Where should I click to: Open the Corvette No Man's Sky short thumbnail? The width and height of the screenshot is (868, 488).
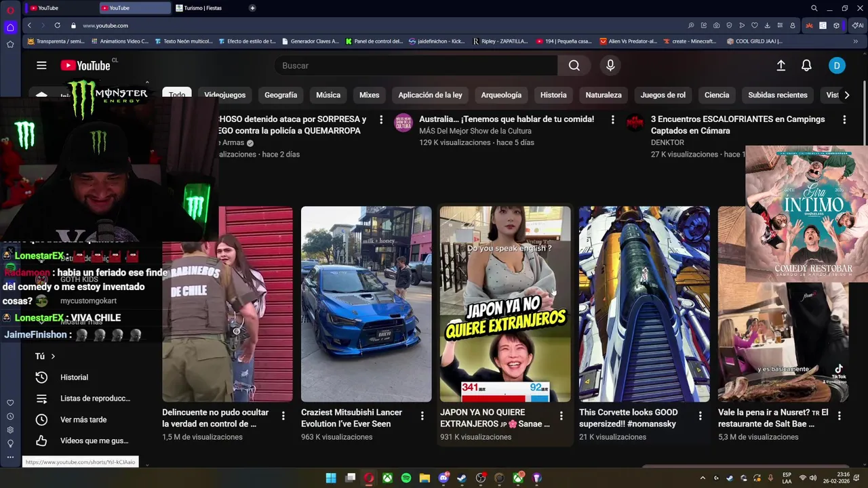click(644, 304)
